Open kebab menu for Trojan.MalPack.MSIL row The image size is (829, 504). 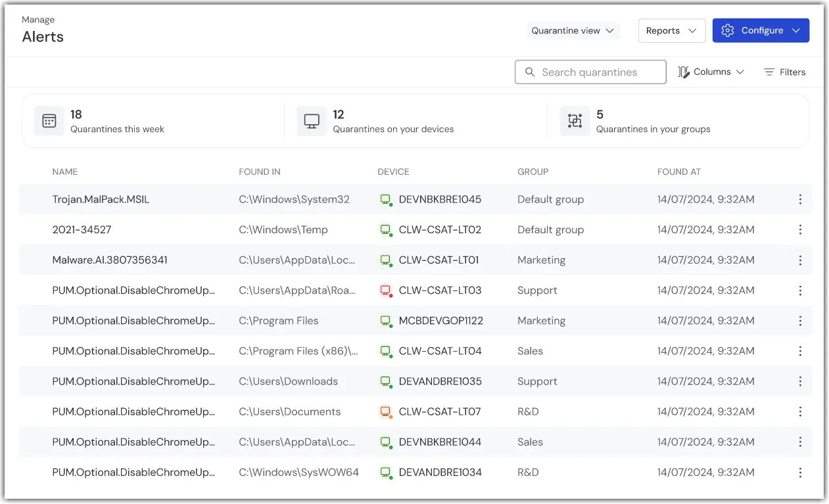click(x=800, y=199)
